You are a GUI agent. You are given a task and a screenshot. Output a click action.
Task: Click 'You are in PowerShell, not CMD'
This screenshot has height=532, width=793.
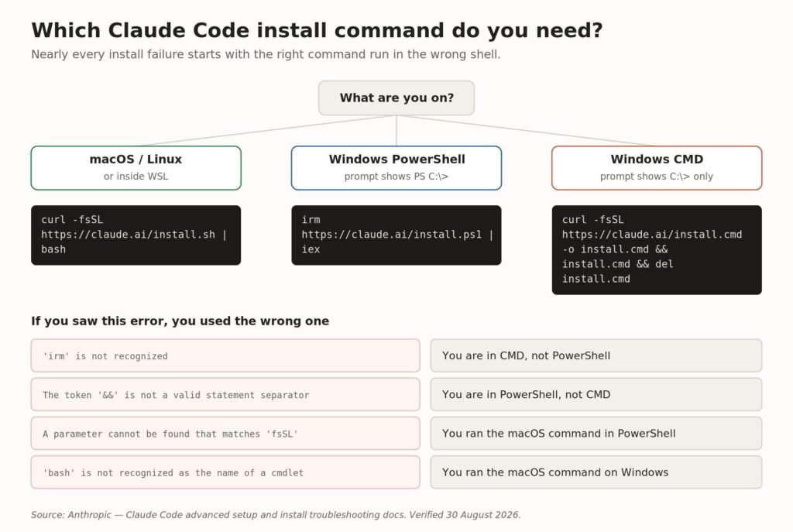[596, 394]
